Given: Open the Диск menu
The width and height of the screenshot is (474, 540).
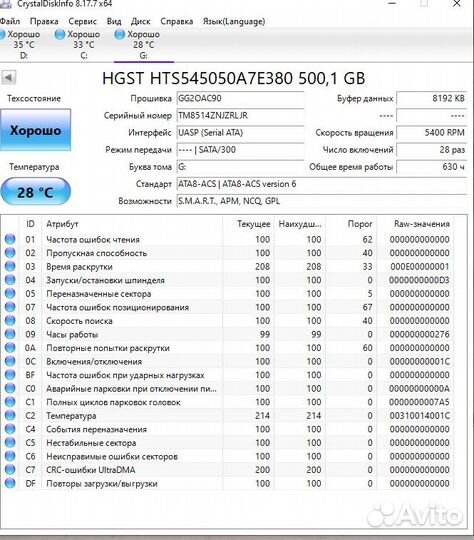Looking at the screenshot, I should (x=141, y=21).
